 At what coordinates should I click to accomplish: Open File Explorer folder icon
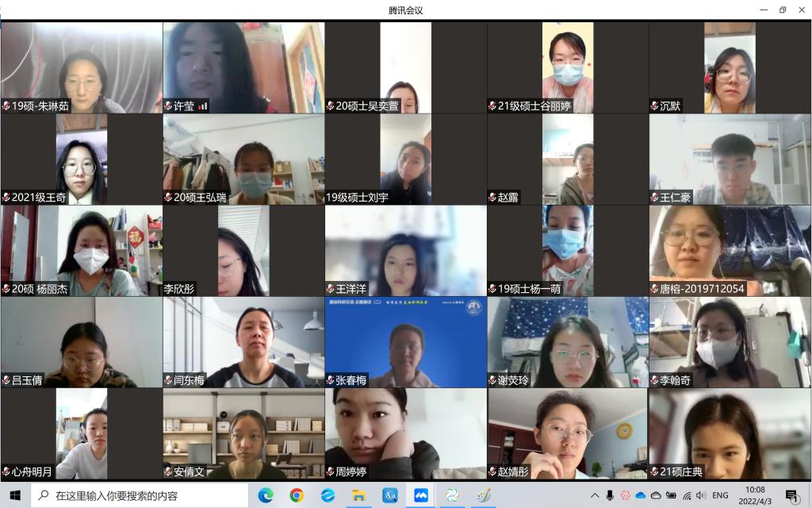point(358,495)
